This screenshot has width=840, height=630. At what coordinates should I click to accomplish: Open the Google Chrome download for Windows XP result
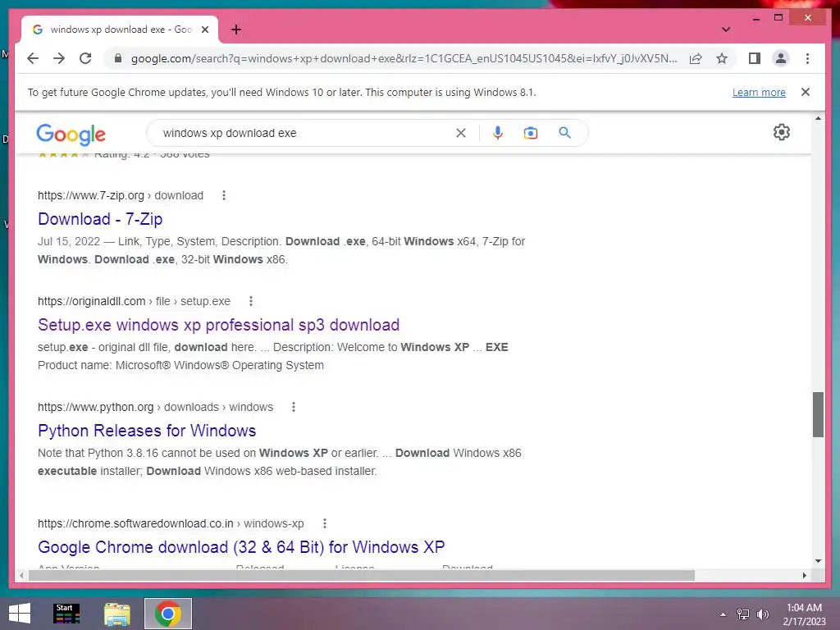tap(241, 547)
